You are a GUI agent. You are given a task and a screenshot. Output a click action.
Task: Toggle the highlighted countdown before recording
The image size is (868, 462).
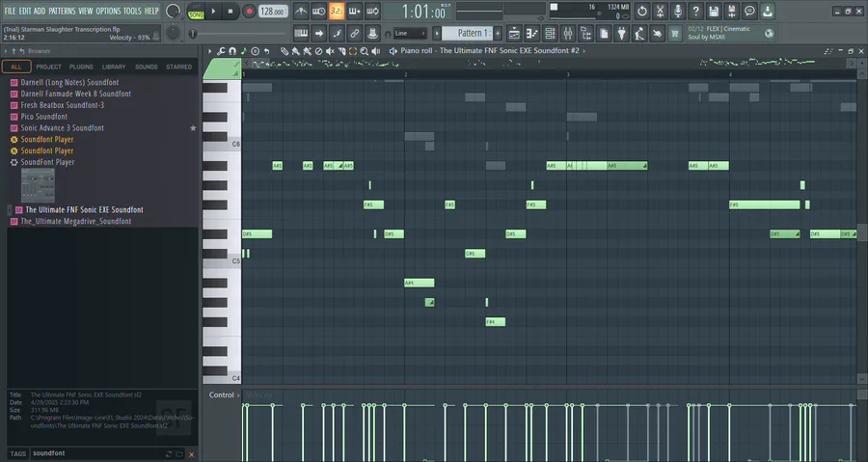[x=336, y=11]
